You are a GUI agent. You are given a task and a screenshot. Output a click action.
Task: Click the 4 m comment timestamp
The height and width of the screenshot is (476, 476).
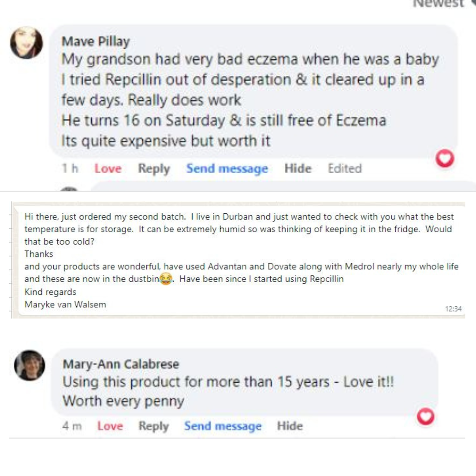[72, 426]
